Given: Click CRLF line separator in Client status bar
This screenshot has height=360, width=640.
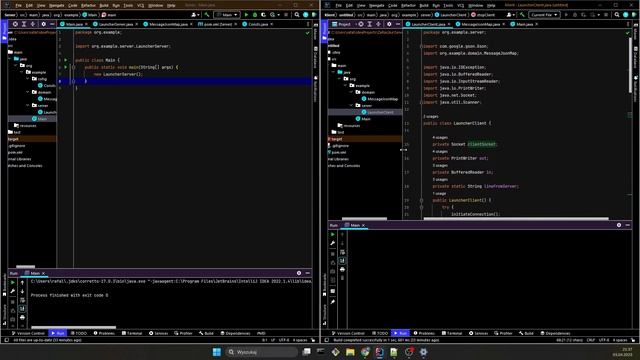Looking at the screenshot, I should pyautogui.click(x=591, y=340).
